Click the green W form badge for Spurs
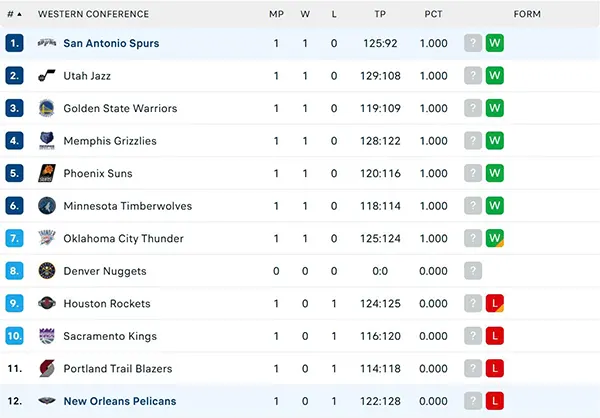The height and width of the screenshot is (418, 600). (495, 43)
